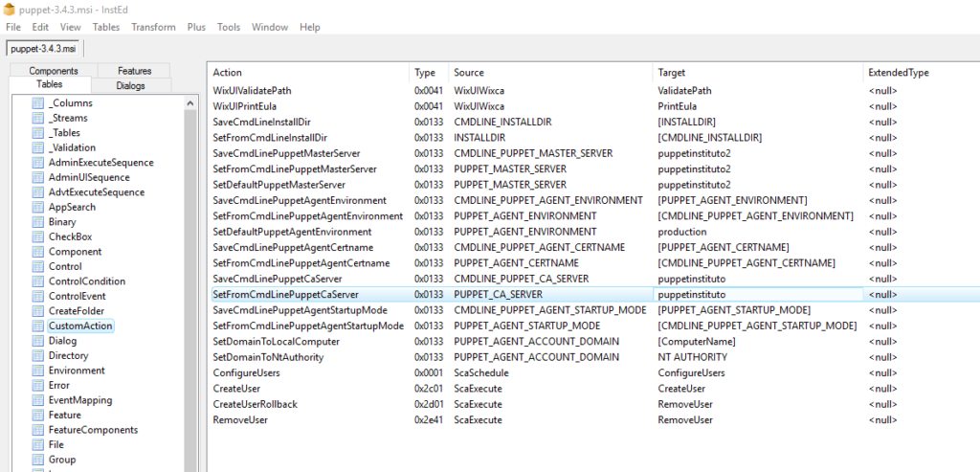Click the File table icon
The image size is (980, 472).
[38, 444]
